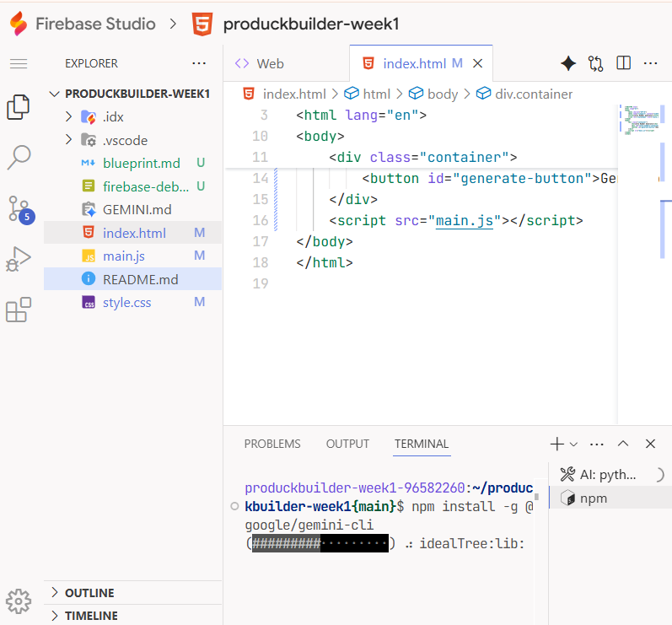This screenshot has height=625, width=672.
Task: Click the terminal command decoration circle
Action: [234, 506]
